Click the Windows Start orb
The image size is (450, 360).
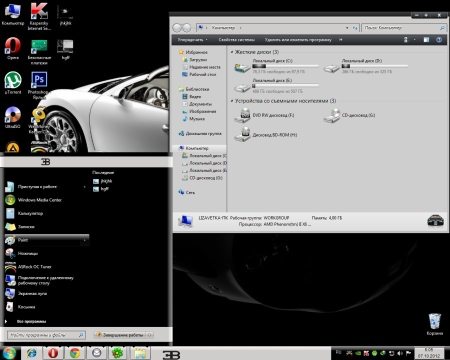tap(9, 353)
